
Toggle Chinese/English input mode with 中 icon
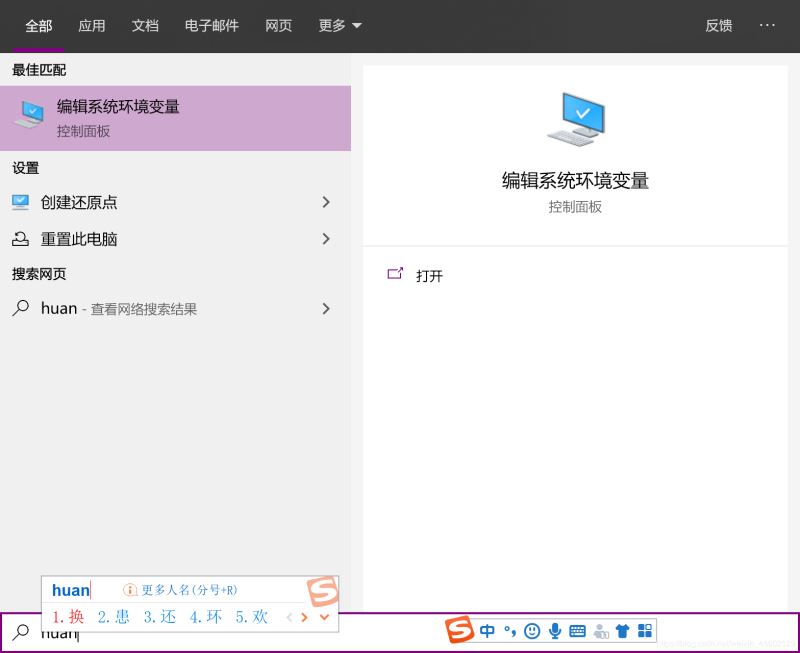coord(487,630)
